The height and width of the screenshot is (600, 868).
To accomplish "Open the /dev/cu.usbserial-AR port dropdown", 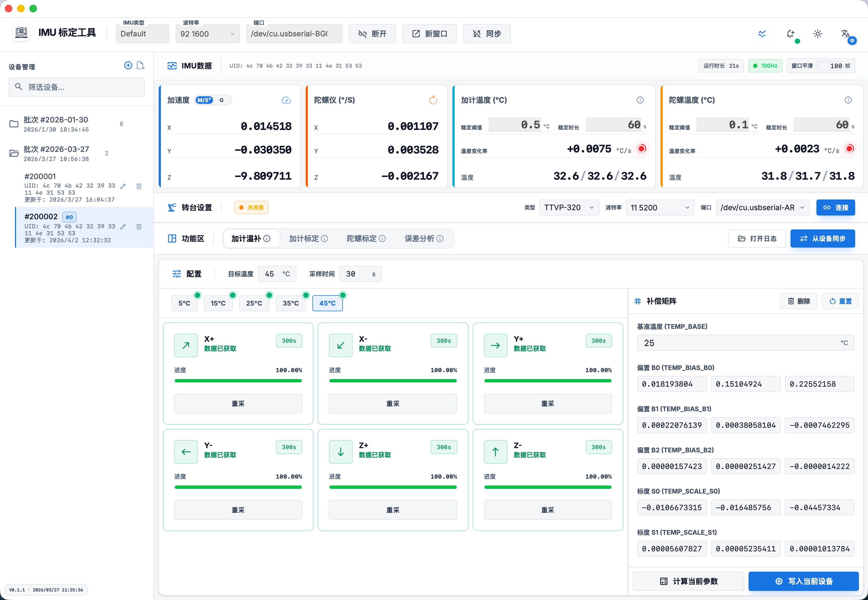I will [x=763, y=207].
